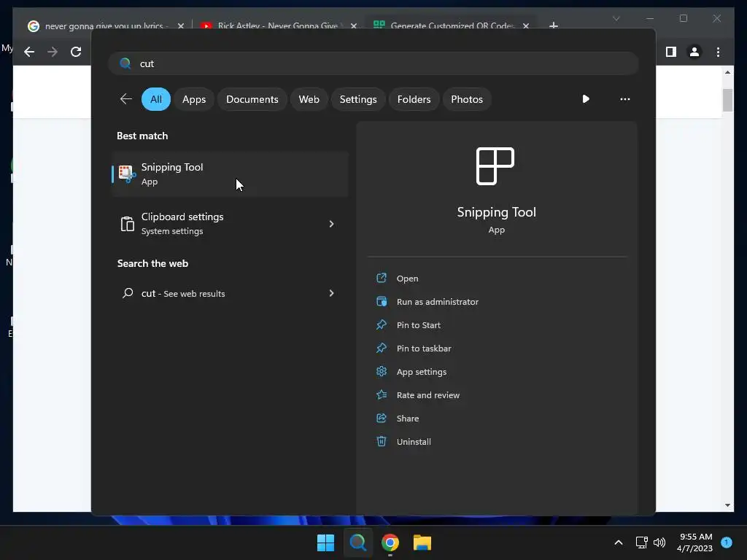The height and width of the screenshot is (560, 747).
Task: Click into the search box containing cut
Action: pyautogui.click(x=373, y=63)
